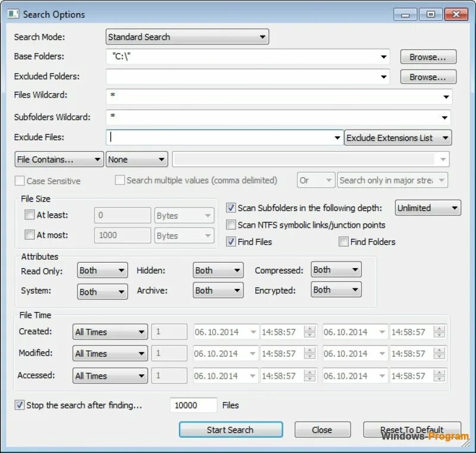Open the Base Folders dropdown list

tap(383, 56)
